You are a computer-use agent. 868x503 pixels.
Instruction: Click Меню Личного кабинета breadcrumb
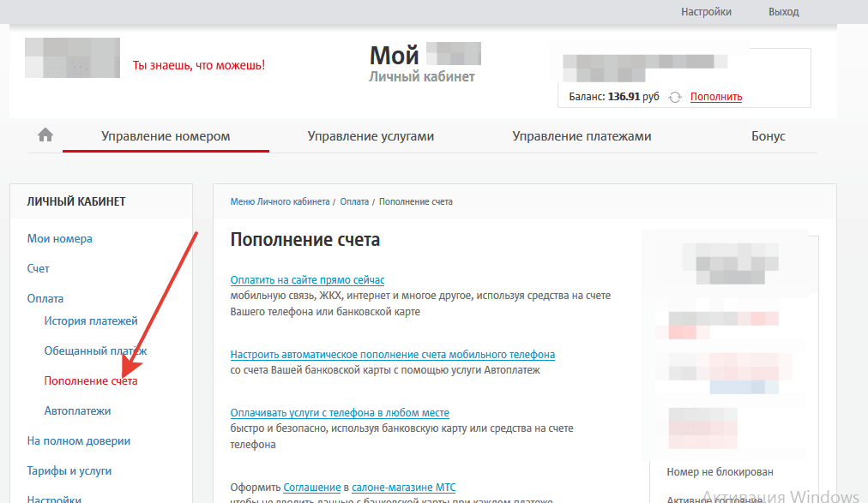click(x=280, y=201)
